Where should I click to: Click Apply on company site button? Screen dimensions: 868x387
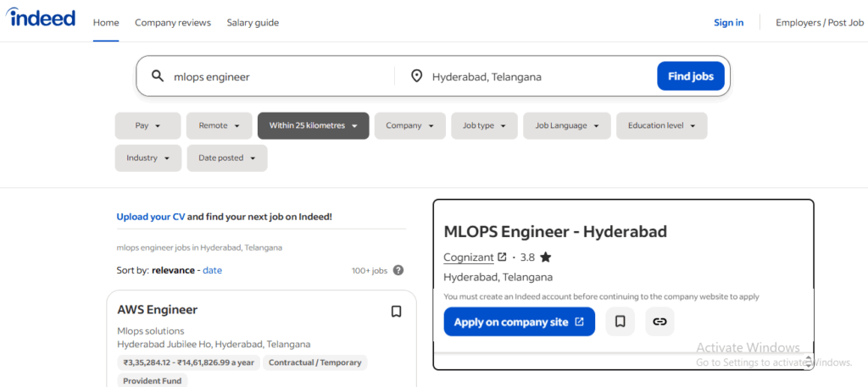(x=519, y=322)
